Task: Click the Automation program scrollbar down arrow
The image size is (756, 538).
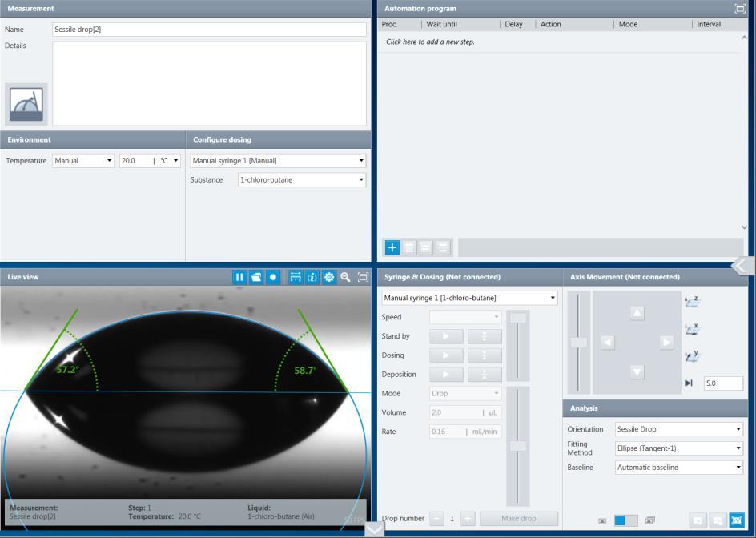Action: coord(743,227)
